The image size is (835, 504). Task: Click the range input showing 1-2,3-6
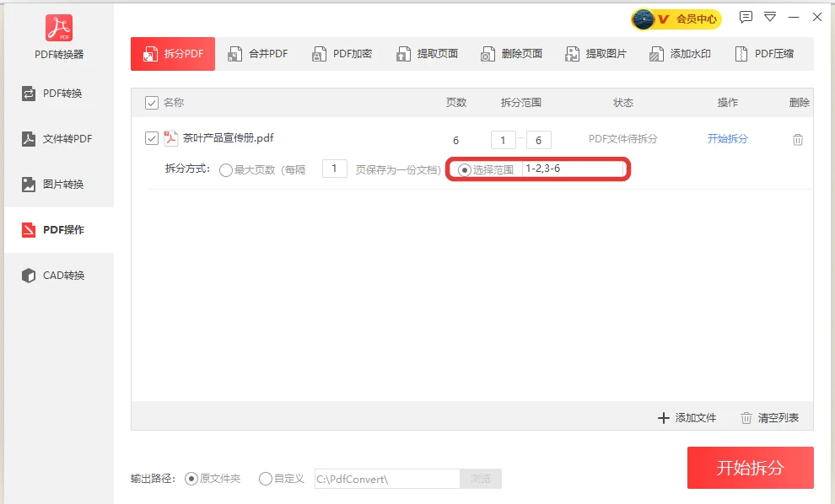coord(574,169)
